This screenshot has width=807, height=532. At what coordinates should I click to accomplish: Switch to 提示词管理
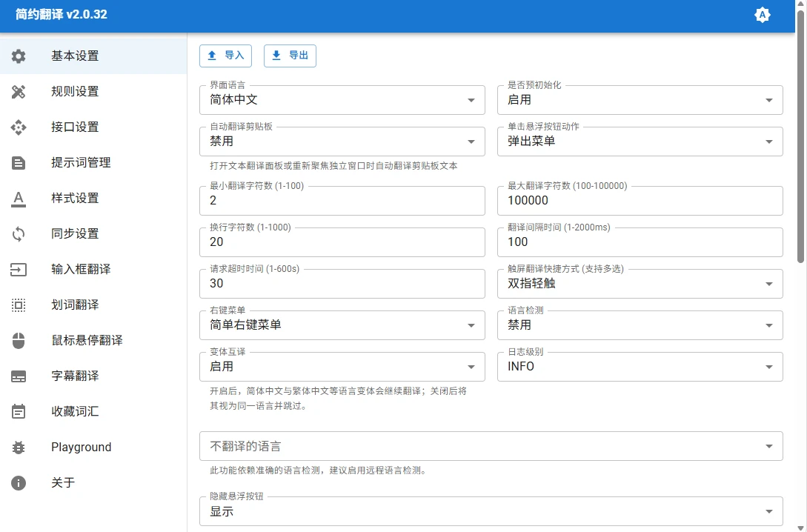tap(93, 162)
